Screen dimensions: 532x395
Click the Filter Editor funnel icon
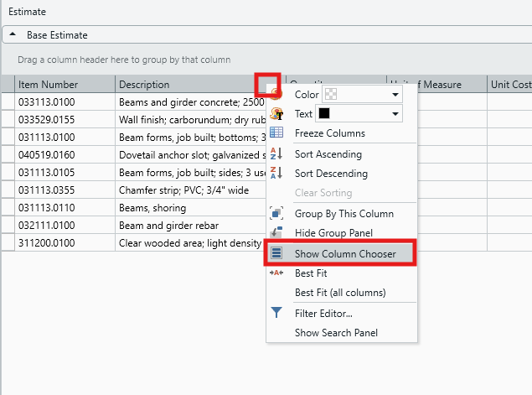coord(276,313)
